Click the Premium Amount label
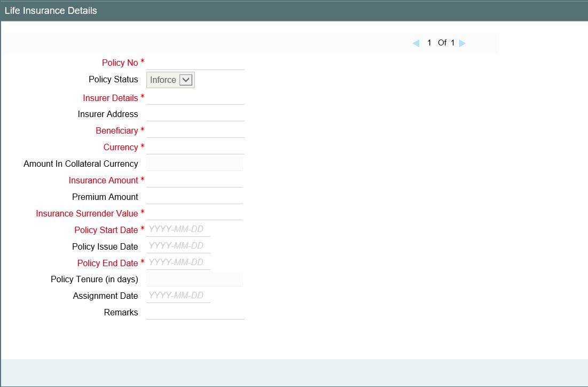Viewport: 588px width, 387px height. 105,197
